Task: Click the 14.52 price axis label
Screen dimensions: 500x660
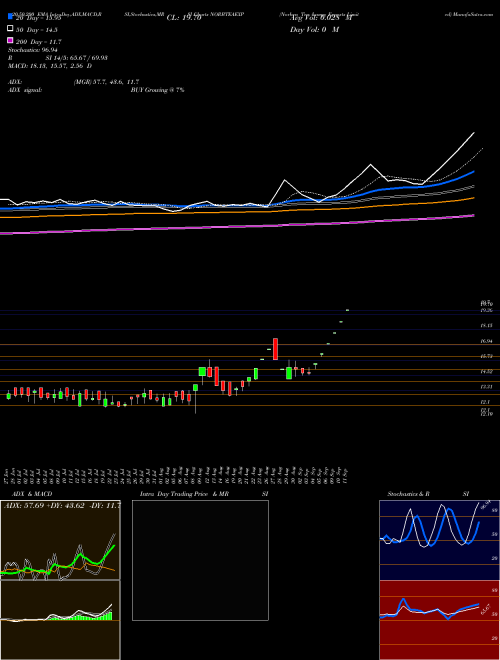Action: 487,371
